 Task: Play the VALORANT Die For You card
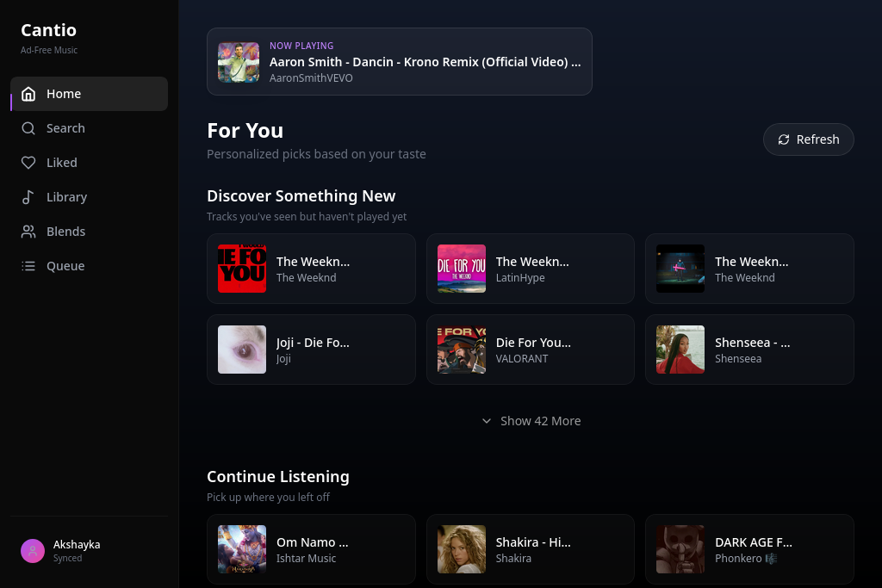531,350
